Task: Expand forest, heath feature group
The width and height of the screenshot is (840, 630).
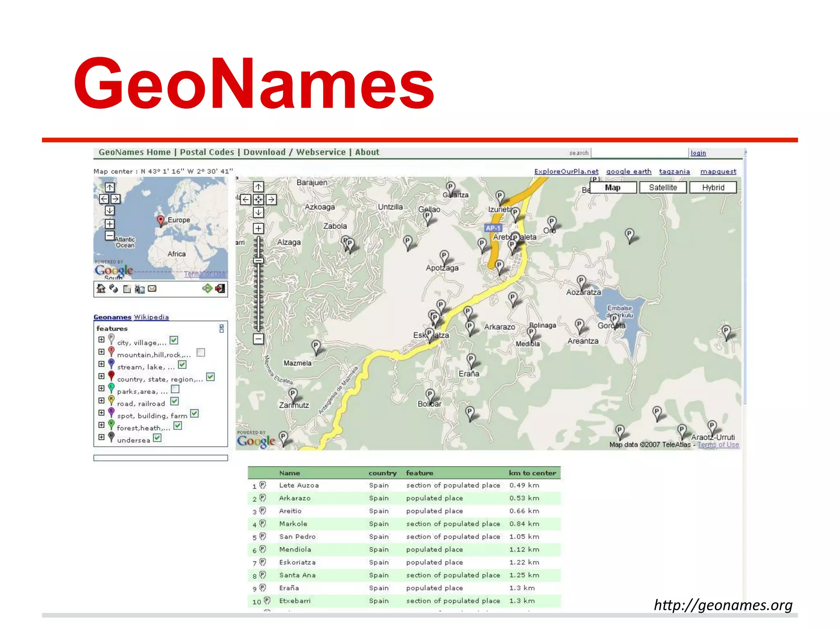Action: point(101,425)
